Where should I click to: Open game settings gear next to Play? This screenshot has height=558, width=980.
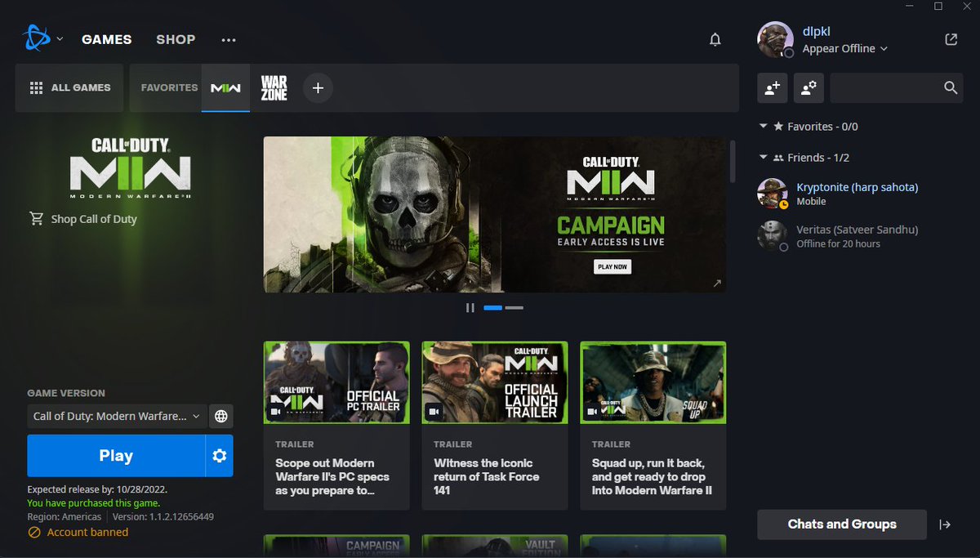[220, 456]
